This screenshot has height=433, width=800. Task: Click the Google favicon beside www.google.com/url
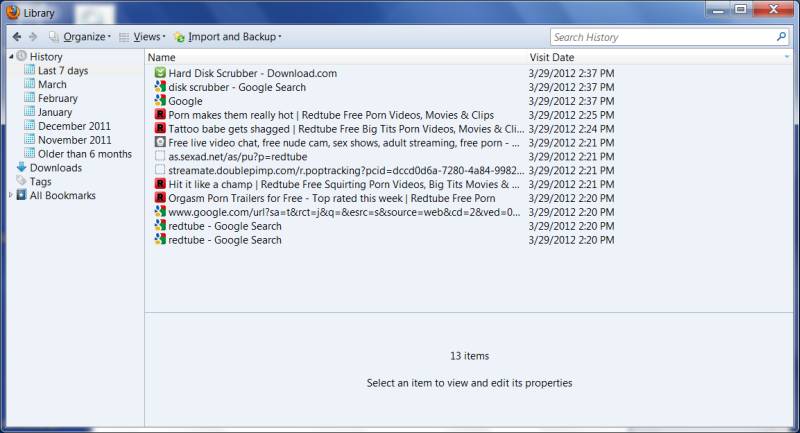pyautogui.click(x=160, y=212)
